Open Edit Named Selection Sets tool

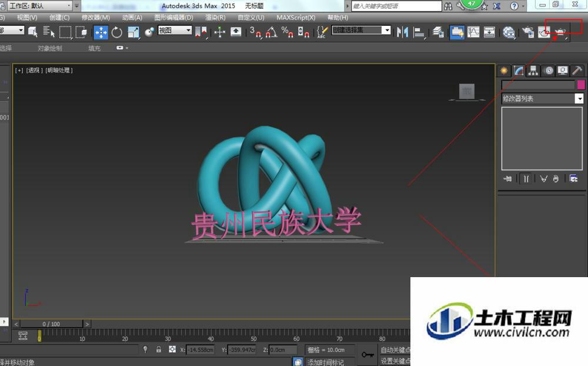[x=322, y=32]
